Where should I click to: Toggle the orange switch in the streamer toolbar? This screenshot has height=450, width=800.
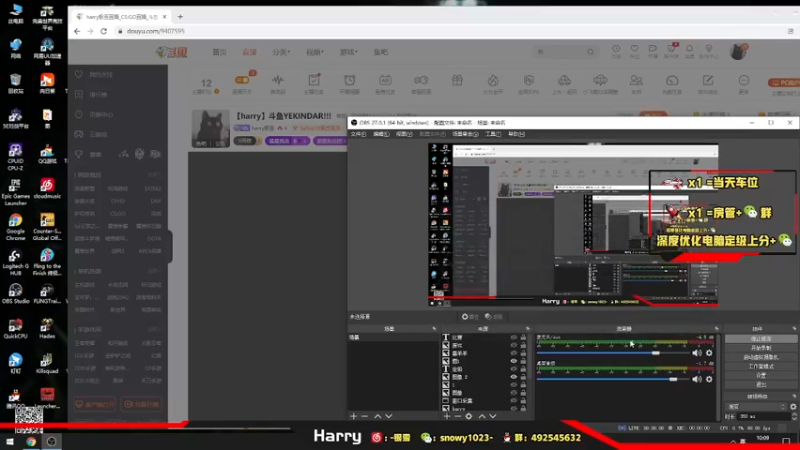(x=242, y=80)
